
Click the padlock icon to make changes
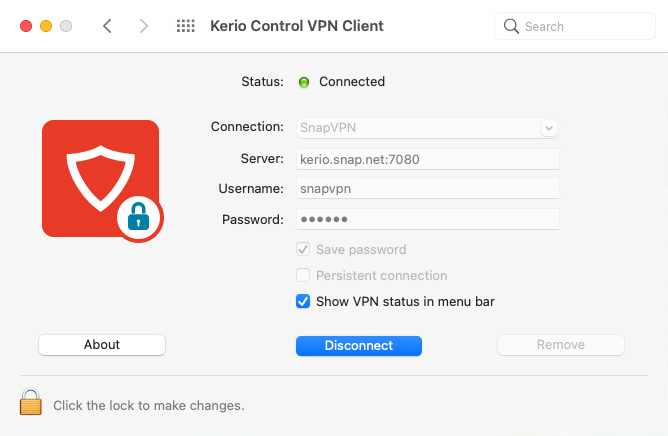tap(31, 401)
